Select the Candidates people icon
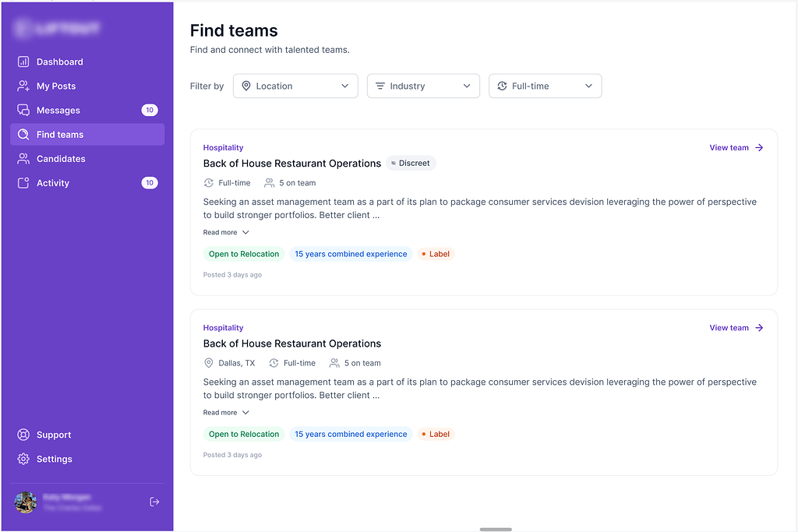798x532 pixels. [x=25, y=158]
